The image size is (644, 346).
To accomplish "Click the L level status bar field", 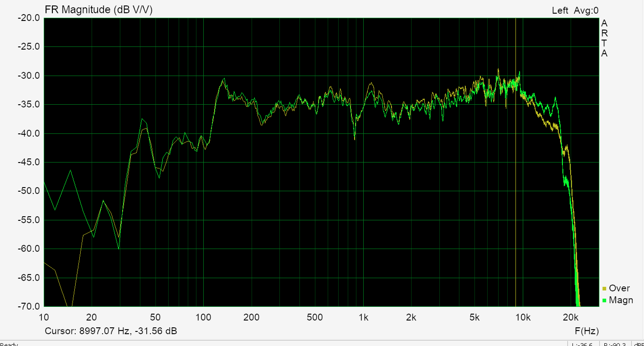I will (583, 344).
